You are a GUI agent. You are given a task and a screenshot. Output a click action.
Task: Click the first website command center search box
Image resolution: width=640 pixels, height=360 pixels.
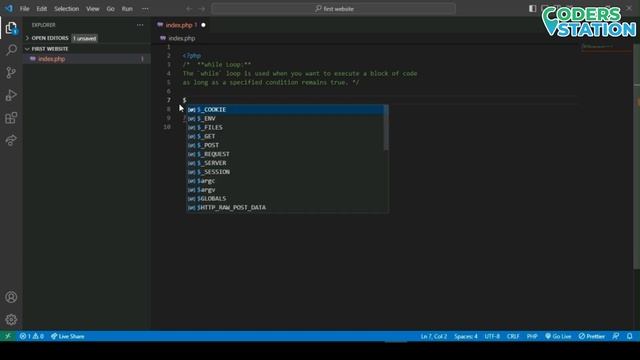(x=333, y=9)
